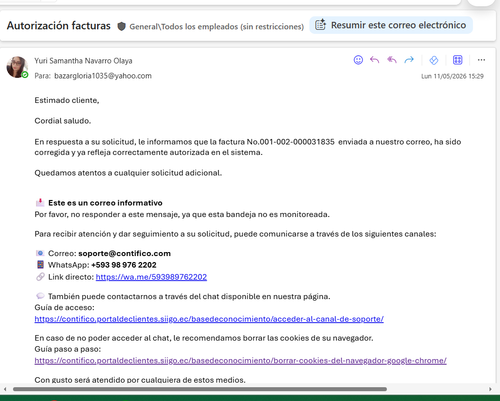Click invoice number 001-002-000031835 text
The height and width of the screenshot is (401, 500).
pos(297,142)
